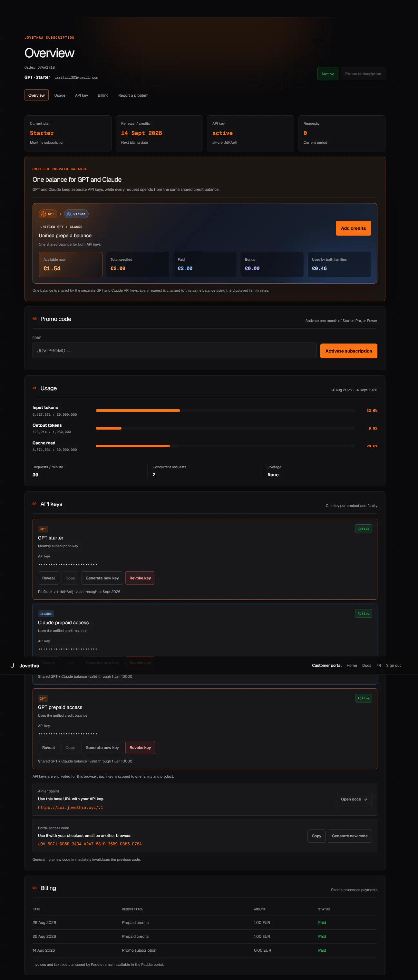This screenshot has height=980, width=418.
Task: Click the Claude badge in unified balance card
Action: pos(76,214)
